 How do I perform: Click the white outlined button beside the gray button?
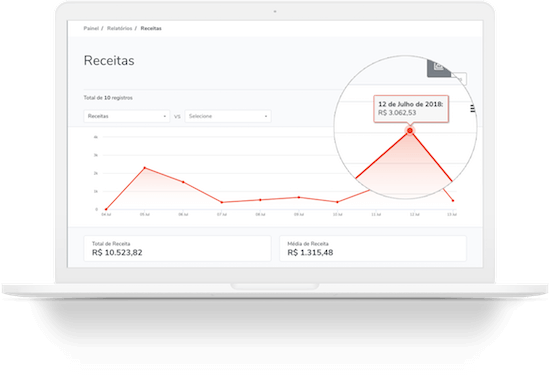(459, 79)
